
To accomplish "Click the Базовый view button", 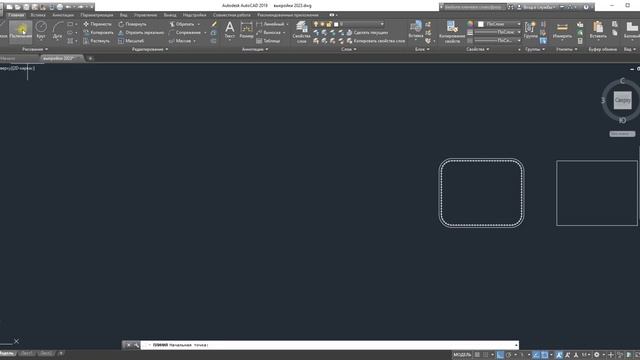I will point(632,30).
